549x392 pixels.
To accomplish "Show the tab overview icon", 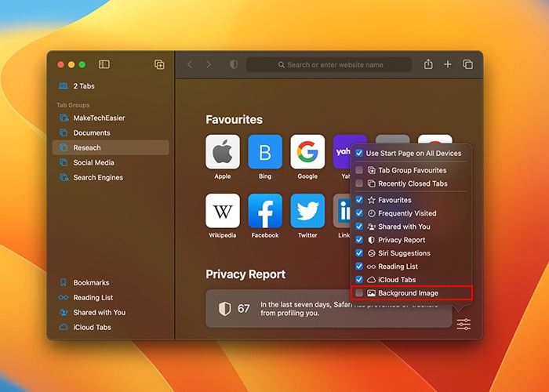I will (467, 64).
